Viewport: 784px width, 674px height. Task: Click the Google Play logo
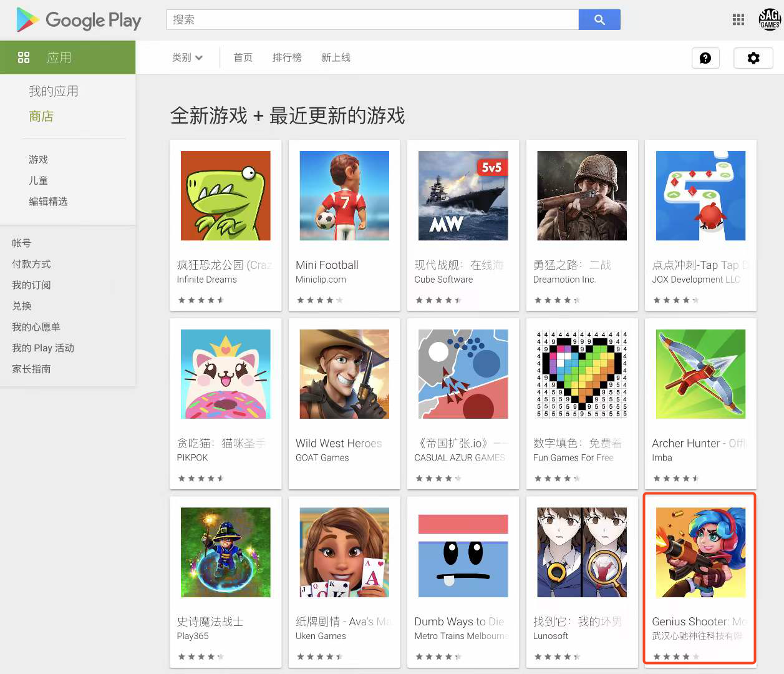[79, 20]
